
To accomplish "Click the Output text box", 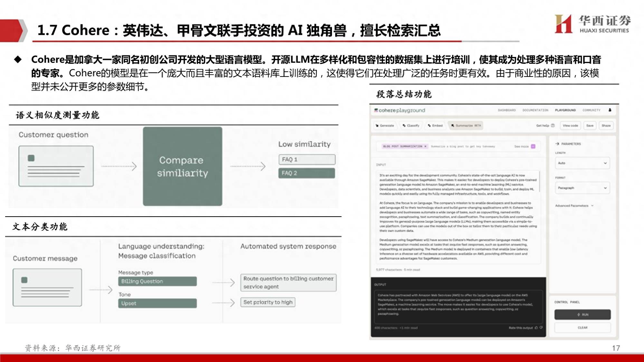I will (459, 306).
